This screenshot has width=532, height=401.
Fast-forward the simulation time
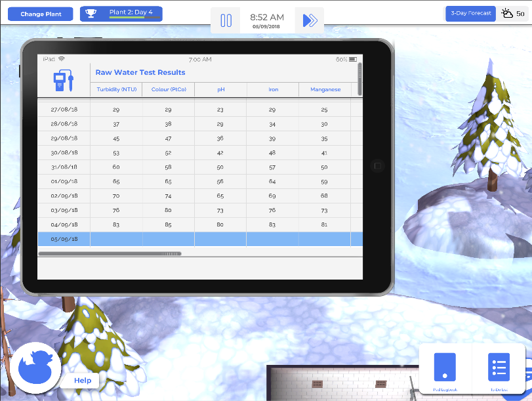pyautogui.click(x=310, y=20)
